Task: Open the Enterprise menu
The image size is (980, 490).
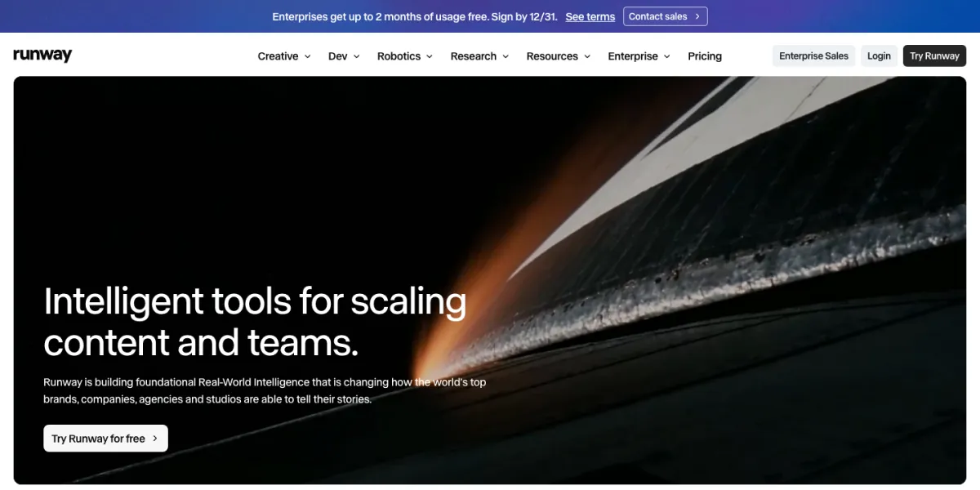Action: coord(639,56)
